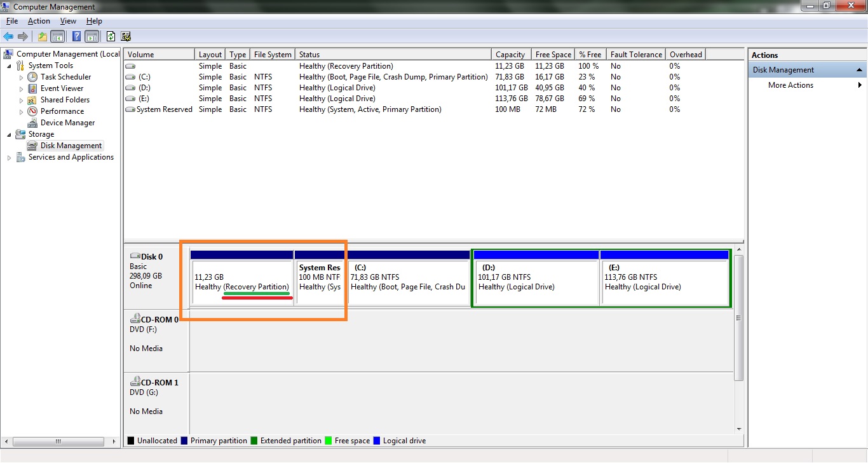This screenshot has width=868, height=463.
Task: Select the (C:) 71,83 GB partition block
Action: click(x=408, y=277)
